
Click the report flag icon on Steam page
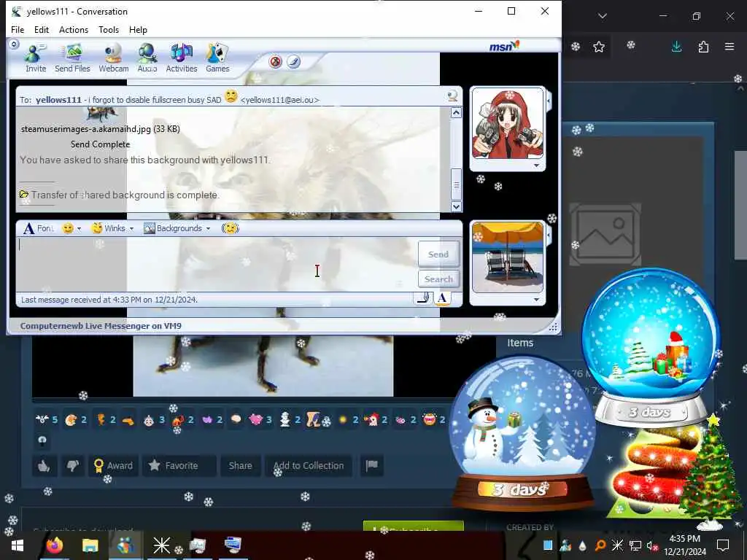pyautogui.click(x=371, y=466)
